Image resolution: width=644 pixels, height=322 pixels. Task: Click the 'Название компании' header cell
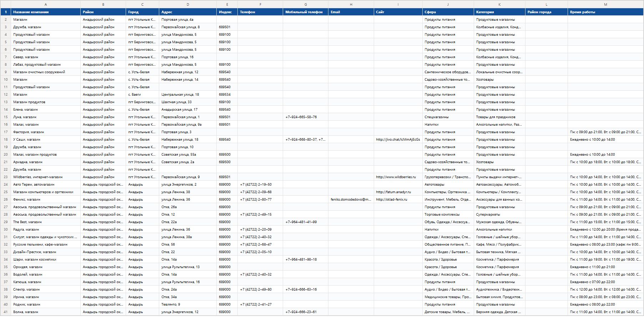(46, 12)
